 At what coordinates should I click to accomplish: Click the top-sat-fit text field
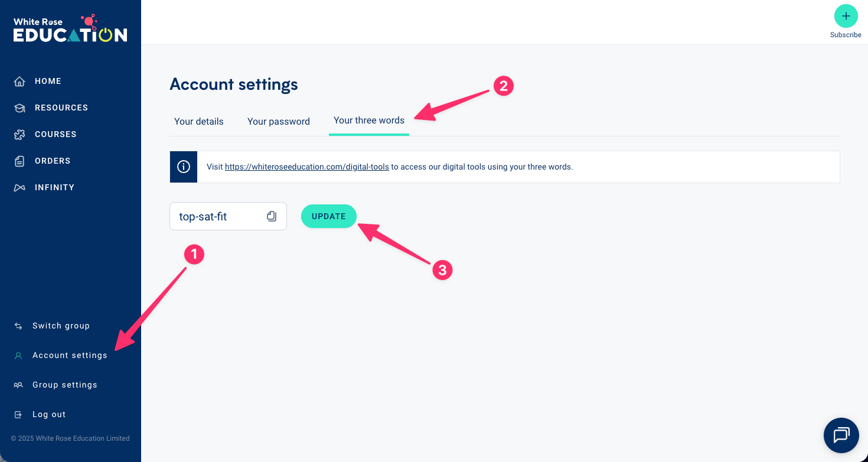click(218, 216)
